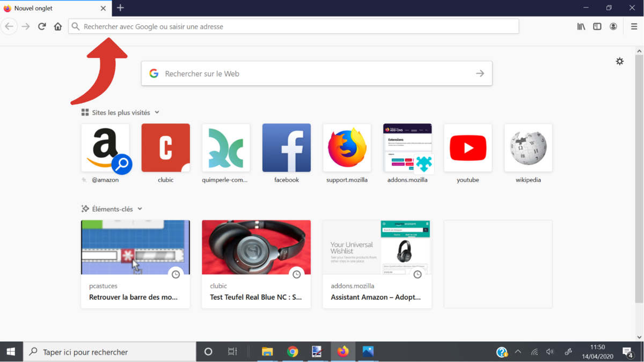The height and width of the screenshot is (362, 644).
Task: Open the pinned app left of Firefox
Action: pos(317,352)
